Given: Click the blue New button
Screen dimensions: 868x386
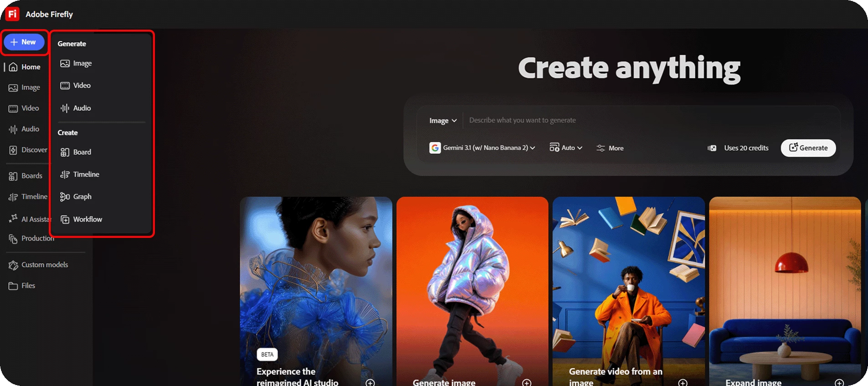Looking at the screenshot, I should 24,42.
